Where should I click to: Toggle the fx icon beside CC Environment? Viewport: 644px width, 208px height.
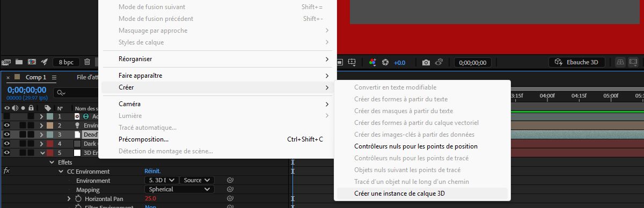click(7, 171)
